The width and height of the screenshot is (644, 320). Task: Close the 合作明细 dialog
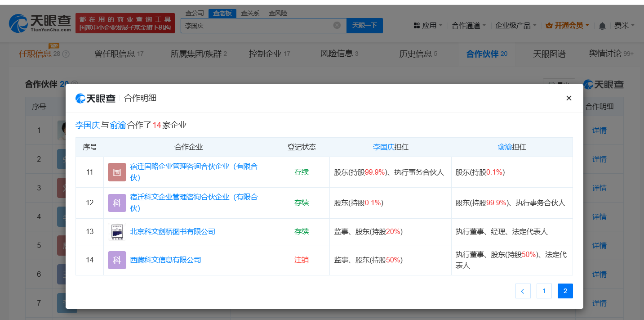(568, 98)
